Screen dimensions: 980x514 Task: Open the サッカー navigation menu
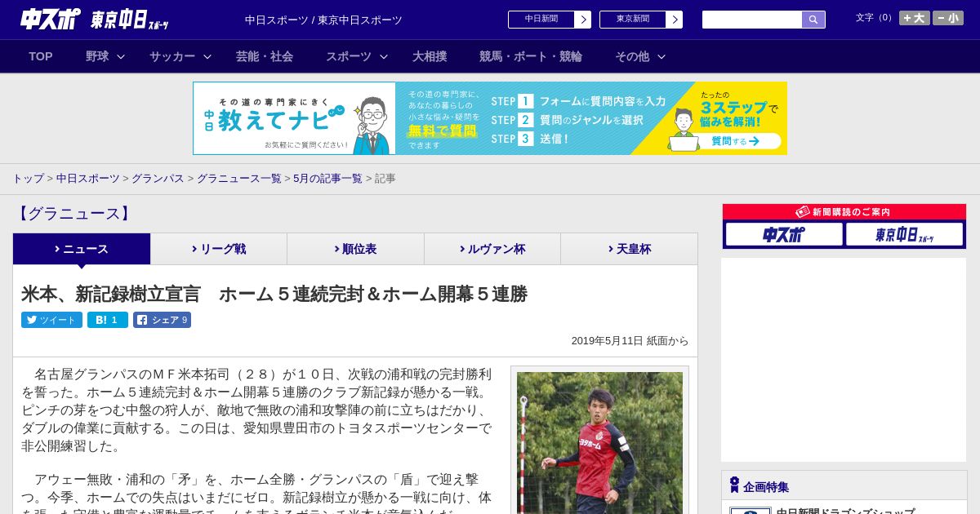pos(172,56)
